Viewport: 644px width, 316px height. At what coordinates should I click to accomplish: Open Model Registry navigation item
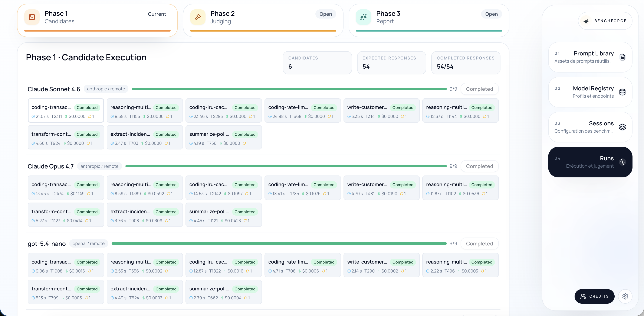pos(590,92)
